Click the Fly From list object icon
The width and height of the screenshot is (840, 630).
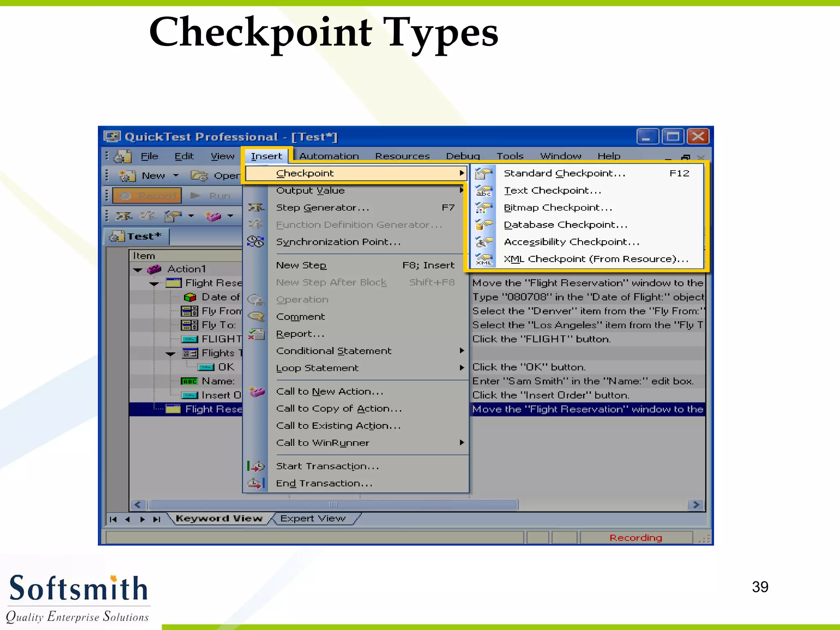tap(189, 311)
